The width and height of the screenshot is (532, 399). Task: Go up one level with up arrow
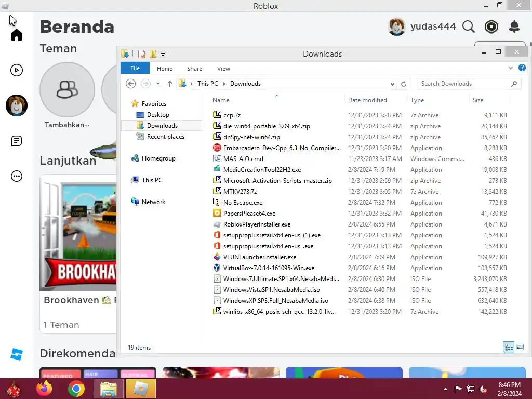tap(170, 84)
